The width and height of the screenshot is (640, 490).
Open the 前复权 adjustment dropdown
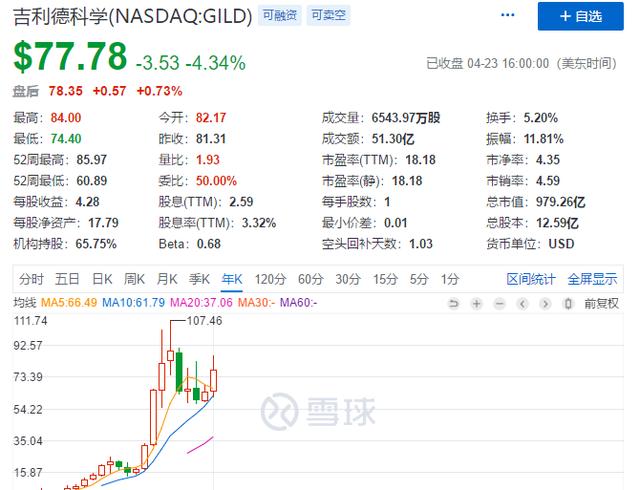[601, 303]
